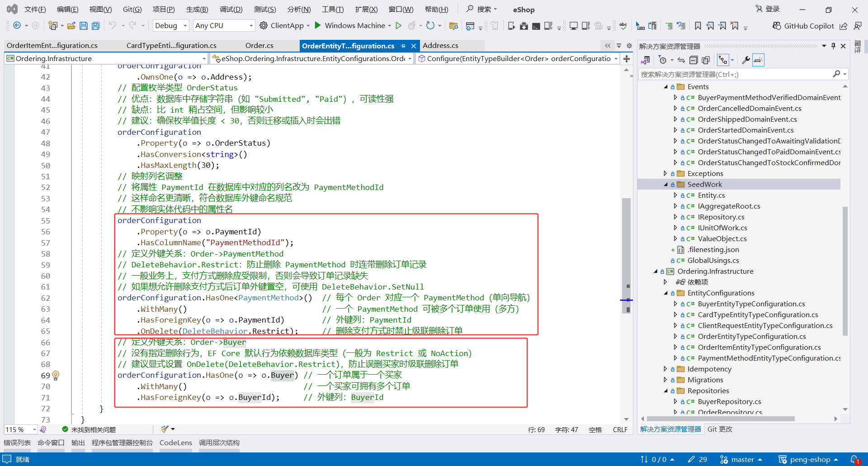Open the 工具(T) menu
Viewport: 868px width, 466px height.
click(x=333, y=9)
